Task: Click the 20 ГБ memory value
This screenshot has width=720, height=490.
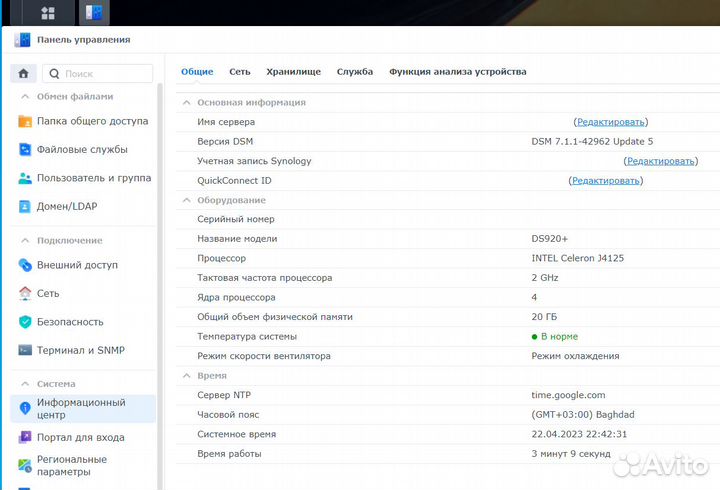Action: (544, 317)
